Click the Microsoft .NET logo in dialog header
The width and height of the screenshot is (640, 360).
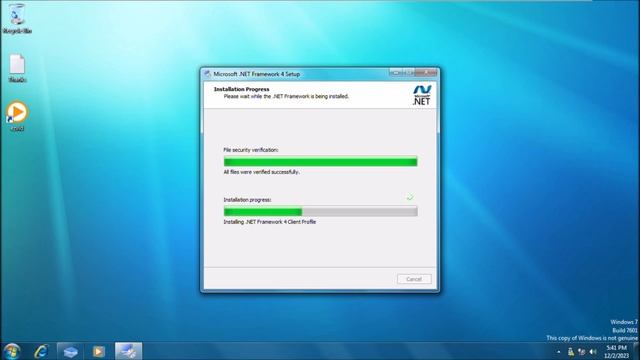pyautogui.click(x=422, y=95)
